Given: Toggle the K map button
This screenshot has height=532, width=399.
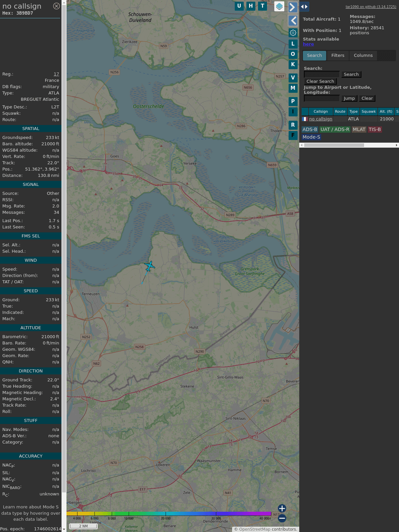Looking at the screenshot, I should (x=293, y=65).
